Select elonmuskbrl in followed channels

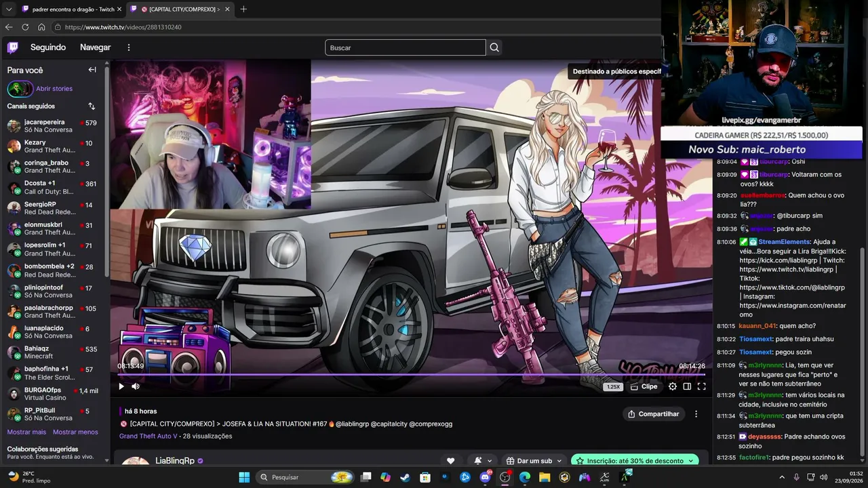click(x=53, y=228)
